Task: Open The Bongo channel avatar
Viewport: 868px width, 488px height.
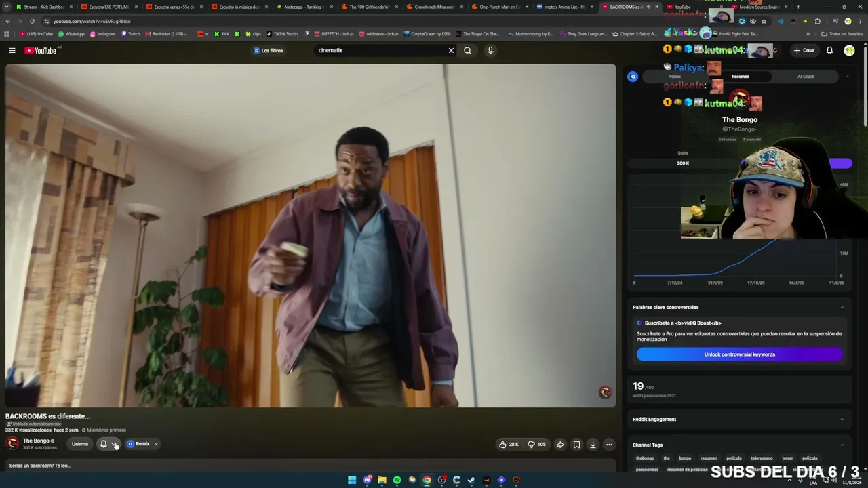Action: point(12,443)
